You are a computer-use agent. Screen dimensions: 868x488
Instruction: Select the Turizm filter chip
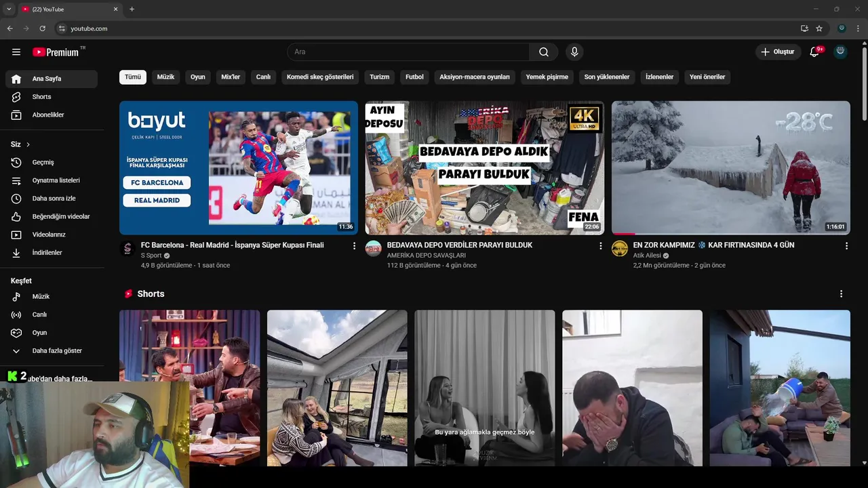pyautogui.click(x=380, y=77)
